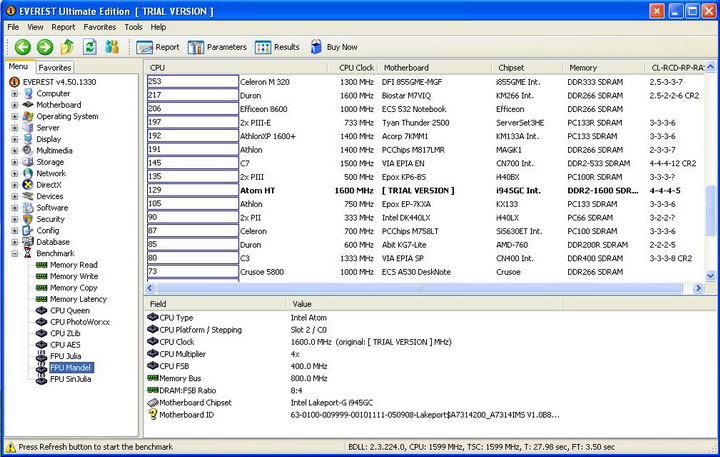Expand the Operating System tree node
This screenshot has width=720, height=457.
pos(15,116)
